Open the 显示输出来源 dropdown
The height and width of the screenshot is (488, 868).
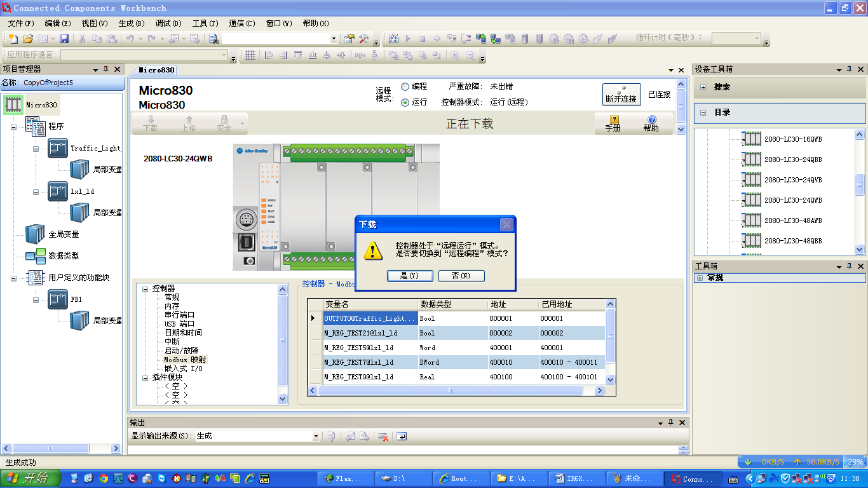(316, 437)
